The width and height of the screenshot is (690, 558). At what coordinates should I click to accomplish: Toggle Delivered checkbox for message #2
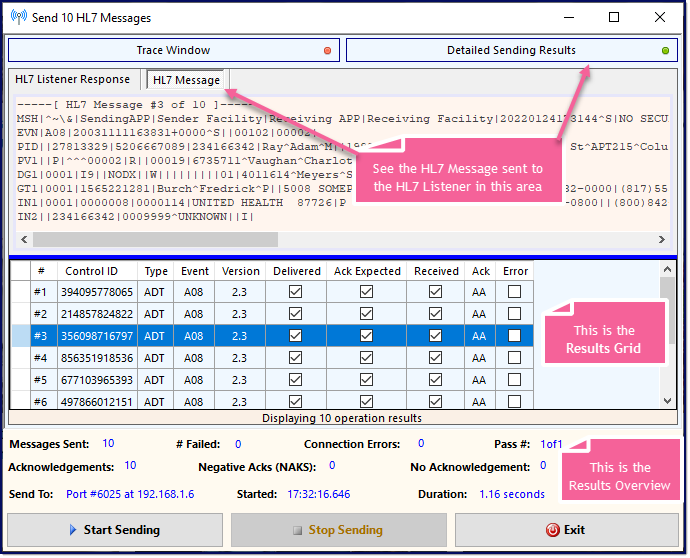(x=295, y=314)
